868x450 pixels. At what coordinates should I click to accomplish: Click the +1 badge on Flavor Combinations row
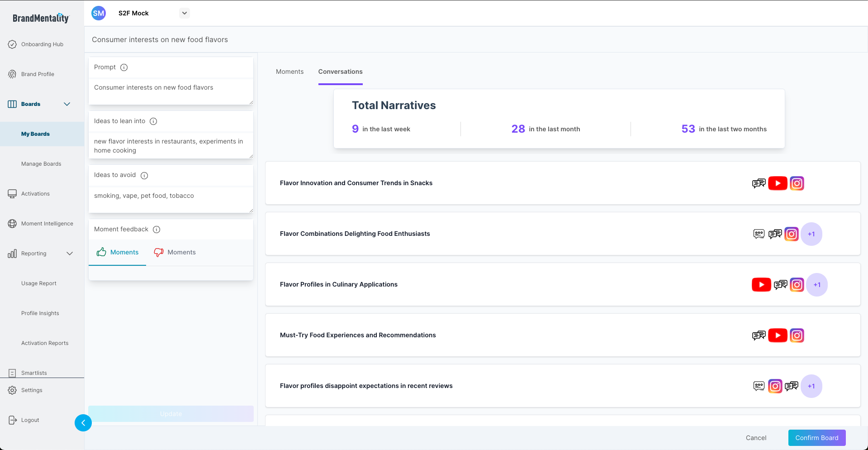(811, 234)
